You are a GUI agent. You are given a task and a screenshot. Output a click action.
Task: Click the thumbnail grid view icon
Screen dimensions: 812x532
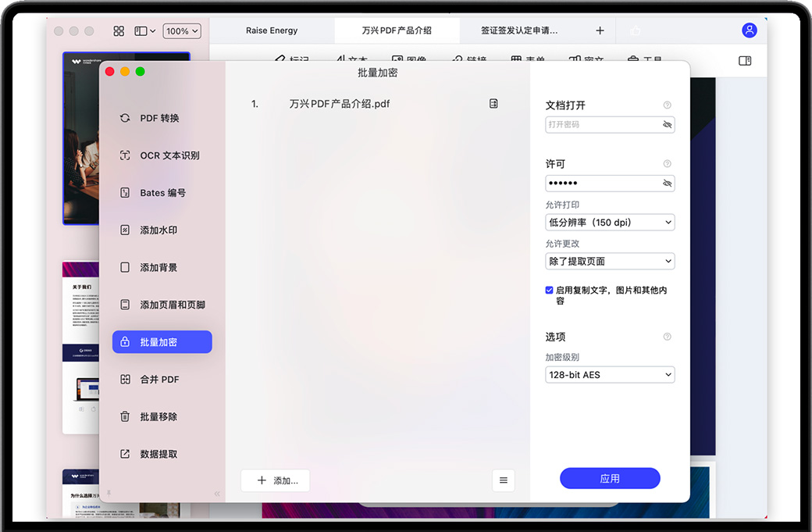119,31
